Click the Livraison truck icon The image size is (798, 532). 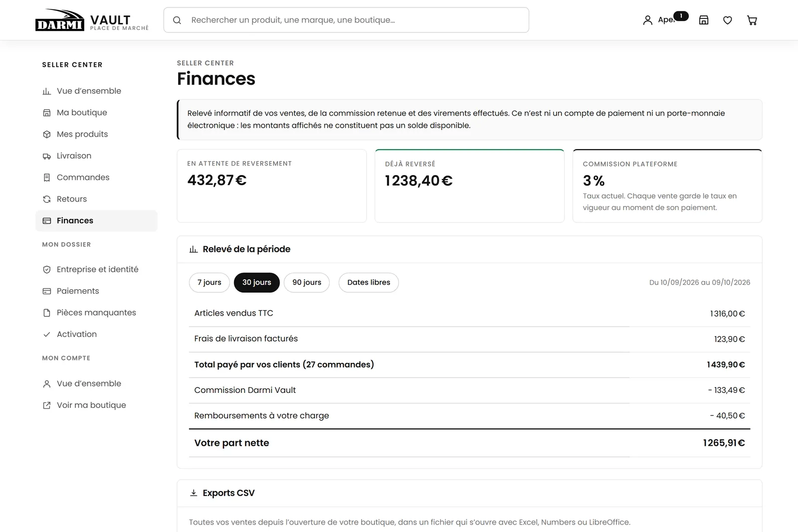point(47,156)
